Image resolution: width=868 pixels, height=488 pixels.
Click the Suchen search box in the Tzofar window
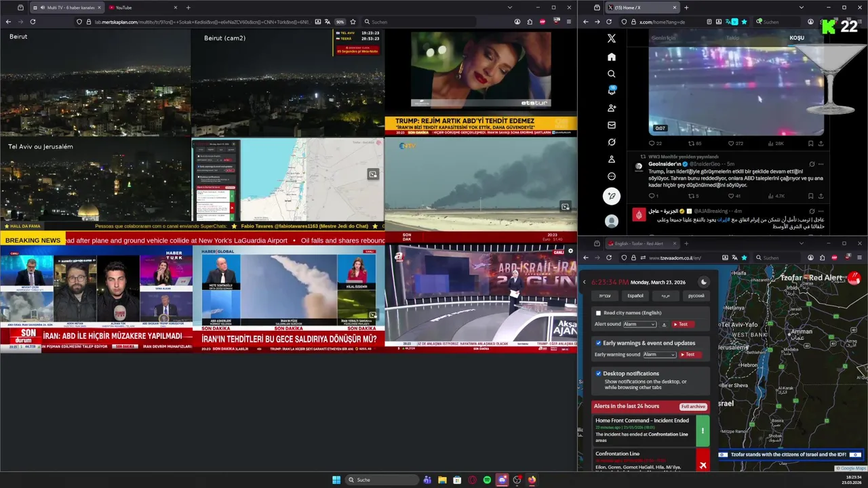click(x=778, y=258)
